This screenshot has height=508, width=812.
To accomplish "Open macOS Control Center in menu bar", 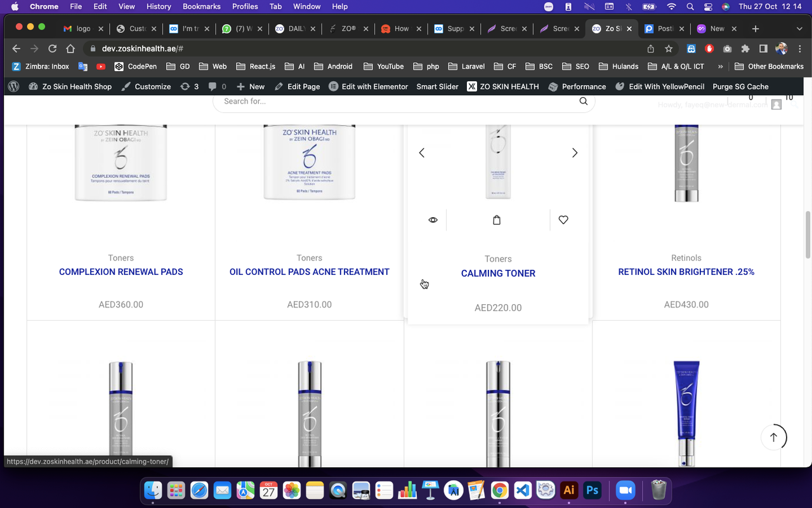I will (709, 6).
